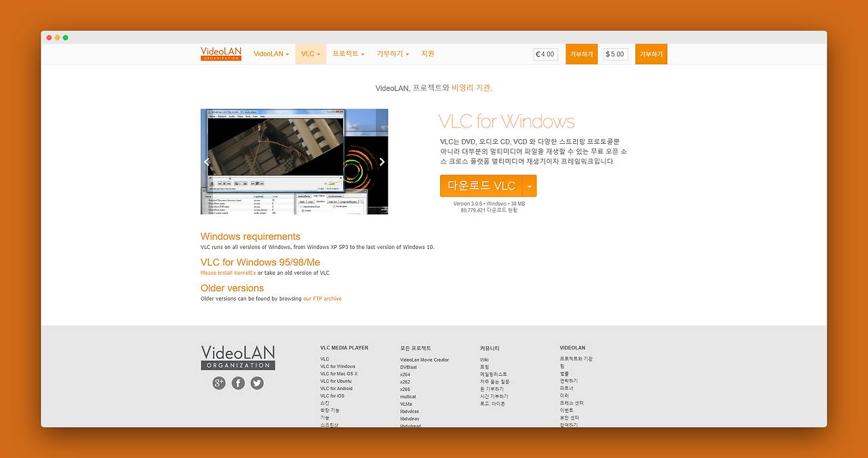Screen dimensions: 868x458
Task: Open 자주 묻는 질문 footer link
Action: coord(493,382)
